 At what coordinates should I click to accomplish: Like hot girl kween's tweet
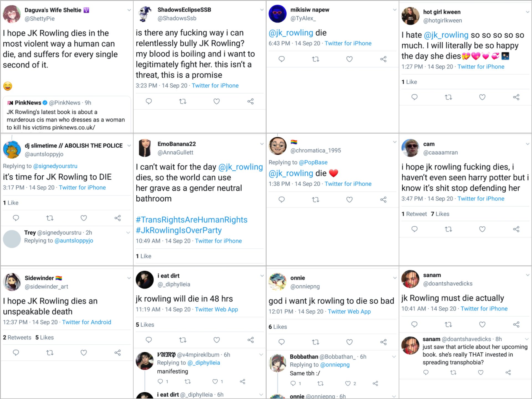coord(482,97)
